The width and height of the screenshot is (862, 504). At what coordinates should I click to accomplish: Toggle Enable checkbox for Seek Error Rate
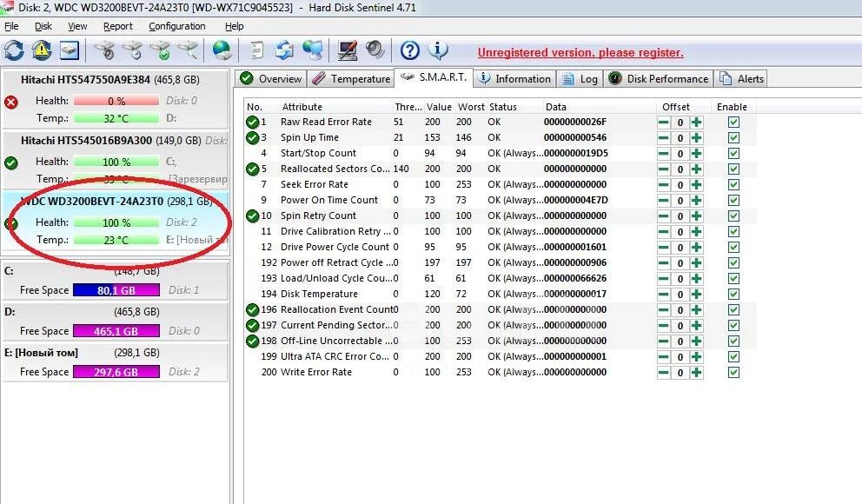[733, 185]
